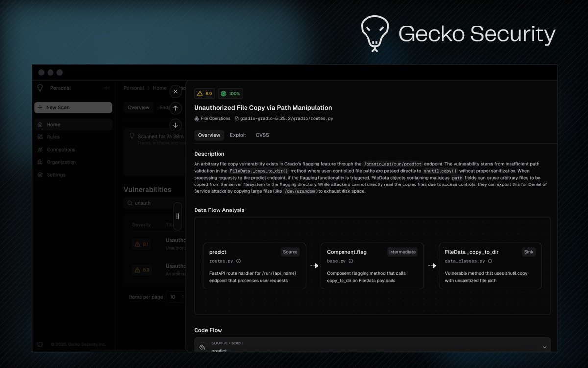588x368 pixels.
Task: Click the /gradio_api/run/predict code snippet
Action: point(392,164)
